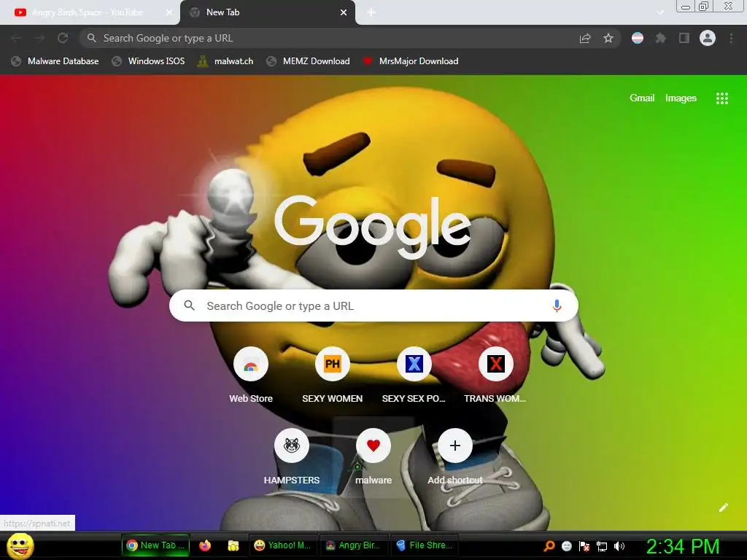Open the Web Store shortcut
747x560 pixels.
pyautogui.click(x=251, y=376)
